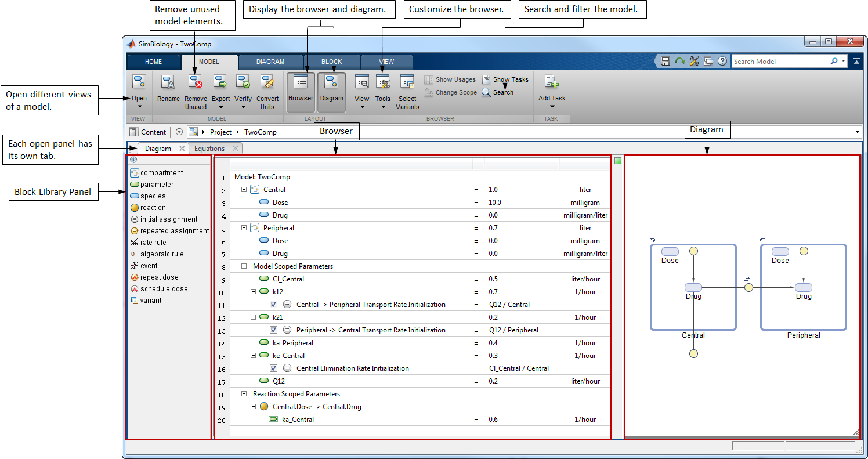
Task: Remove unused model elements
Action: coord(196,92)
